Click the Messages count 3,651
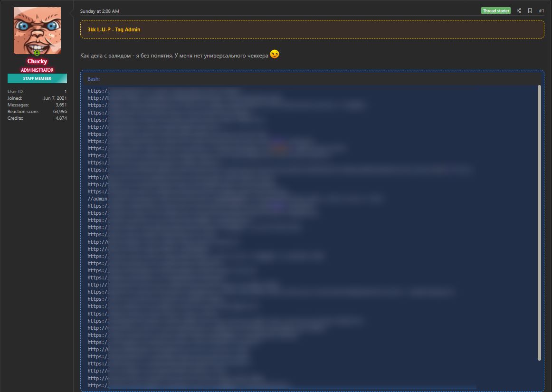 pyautogui.click(x=62, y=105)
